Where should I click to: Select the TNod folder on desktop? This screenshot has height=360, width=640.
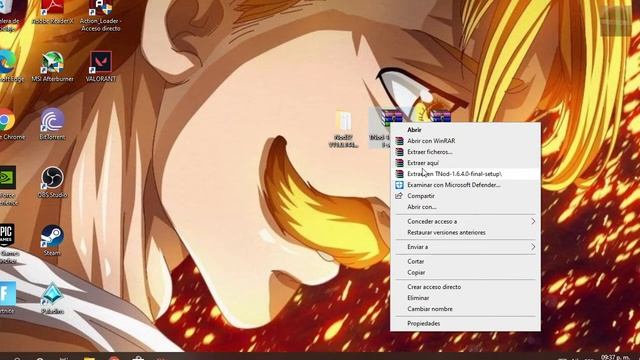344,129
